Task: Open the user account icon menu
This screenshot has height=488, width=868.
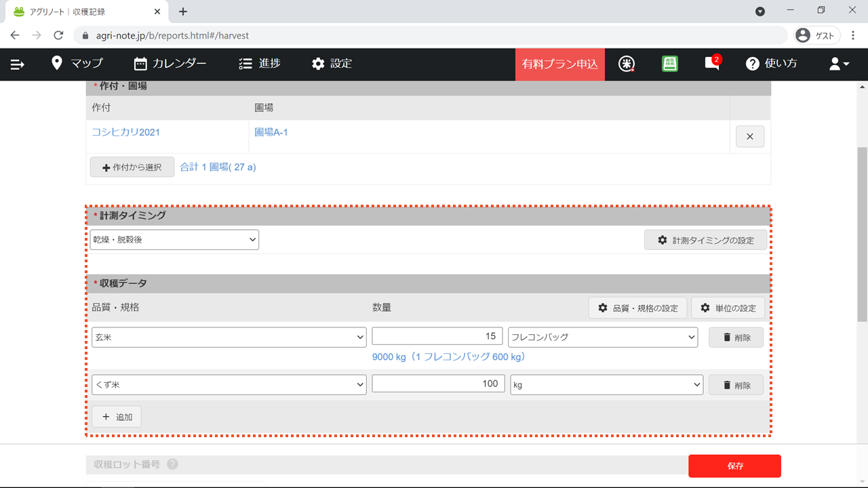Action: (839, 64)
